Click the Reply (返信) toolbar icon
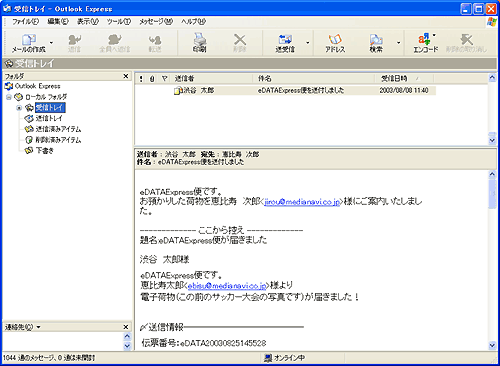Viewport: 500px width, 366px height. click(x=74, y=39)
